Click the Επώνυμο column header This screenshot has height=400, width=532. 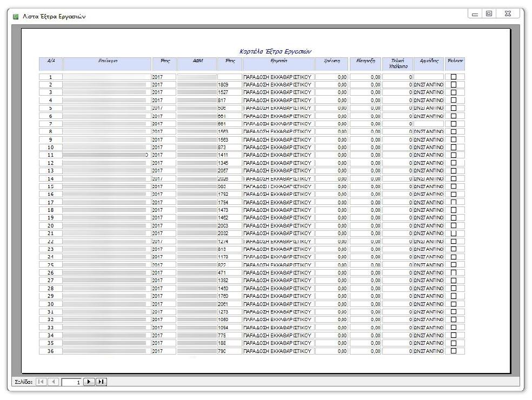(x=107, y=64)
